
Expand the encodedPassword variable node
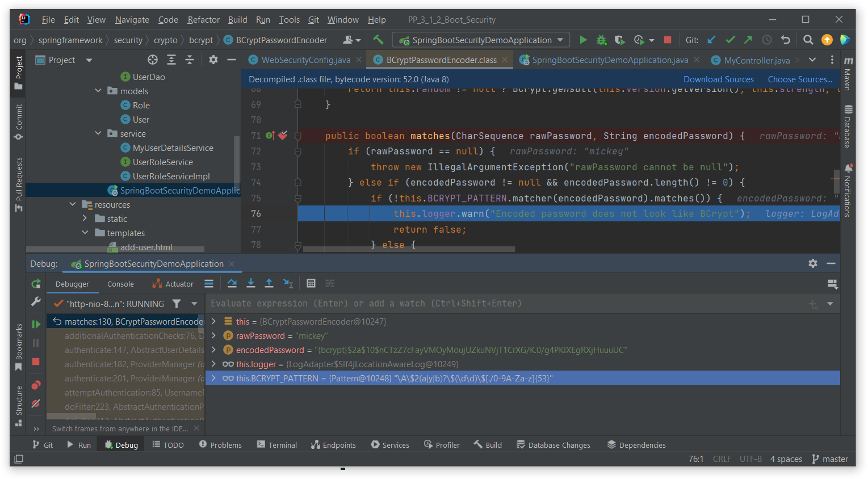point(213,350)
